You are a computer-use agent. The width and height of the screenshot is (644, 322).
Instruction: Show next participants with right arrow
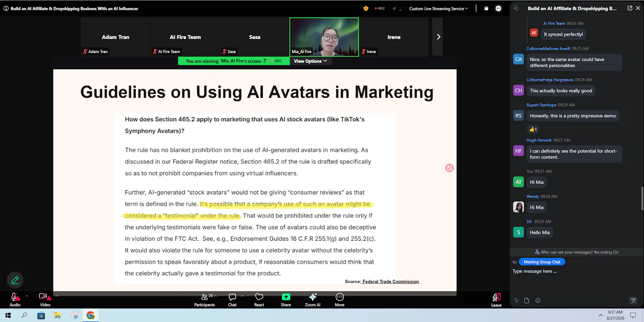click(x=438, y=37)
